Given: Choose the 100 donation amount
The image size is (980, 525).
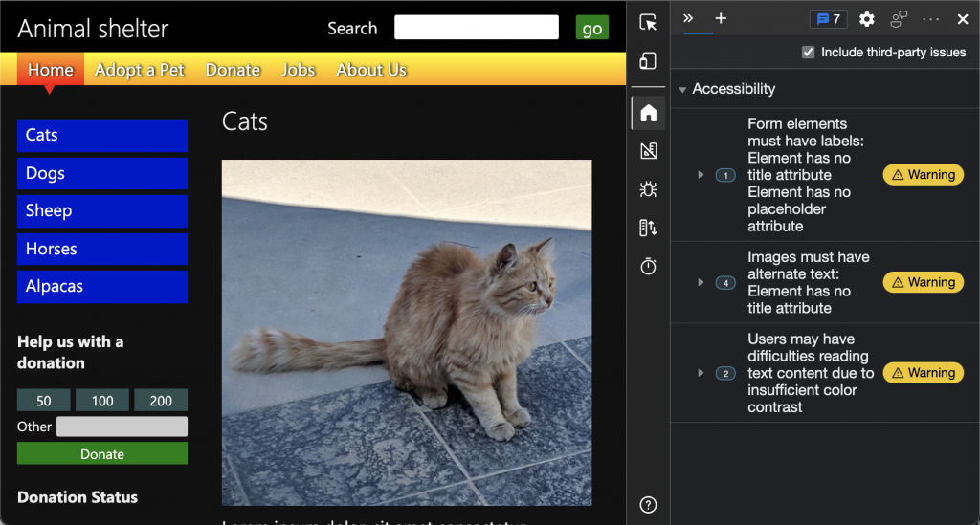Looking at the screenshot, I should pyautogui.click(x=102, y=400).
